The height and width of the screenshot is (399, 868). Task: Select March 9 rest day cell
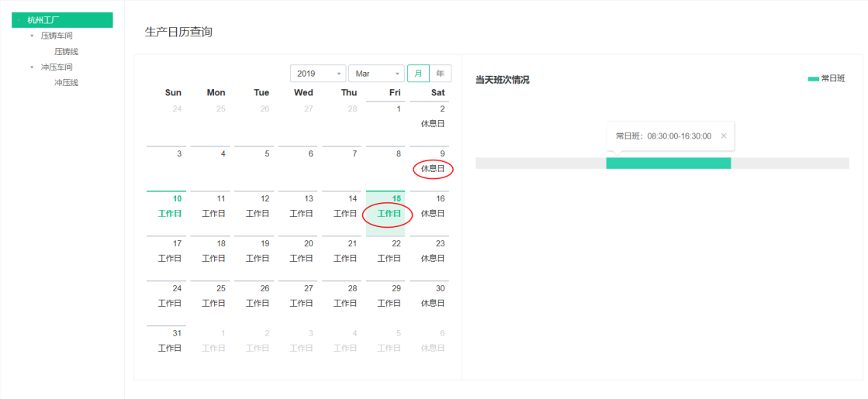(x=430, y=168)
